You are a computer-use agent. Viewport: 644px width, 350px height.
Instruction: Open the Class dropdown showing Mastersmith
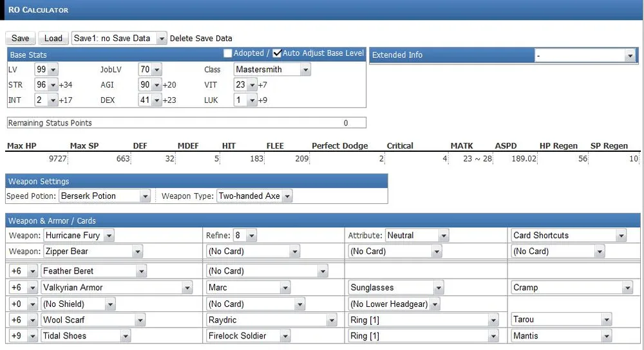tap(272, 69)
